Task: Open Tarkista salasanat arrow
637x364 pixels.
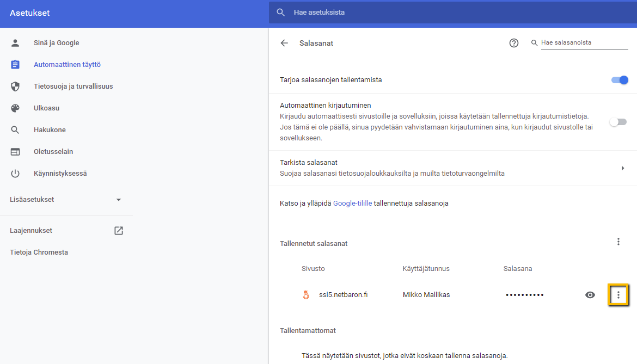Action: (622, 168)
